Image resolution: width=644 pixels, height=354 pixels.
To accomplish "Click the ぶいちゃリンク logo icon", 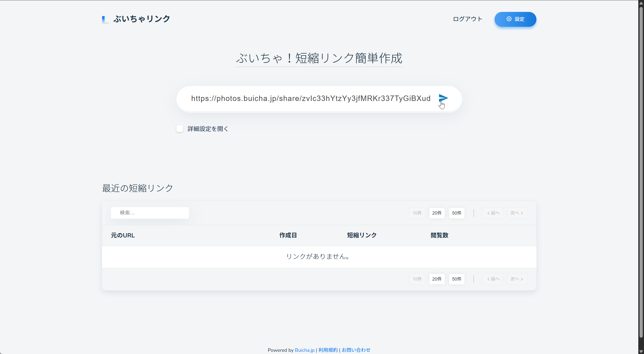I will (x=105, y=19).
